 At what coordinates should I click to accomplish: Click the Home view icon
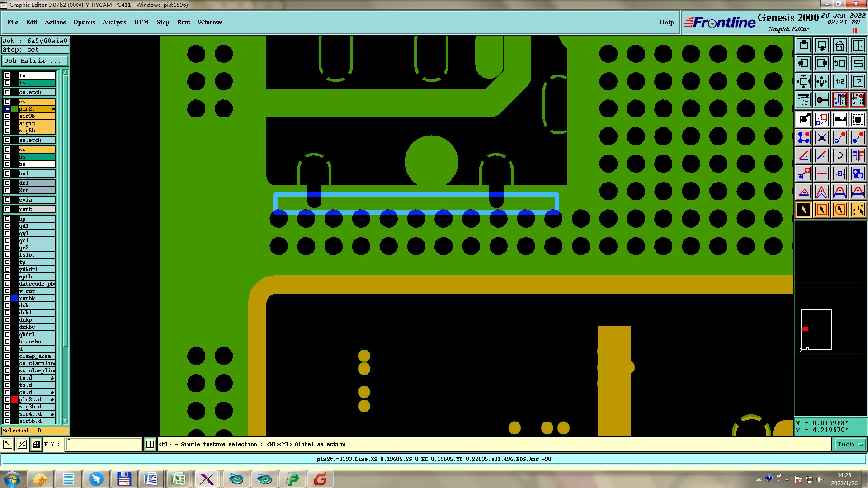[x=840, y=45]
